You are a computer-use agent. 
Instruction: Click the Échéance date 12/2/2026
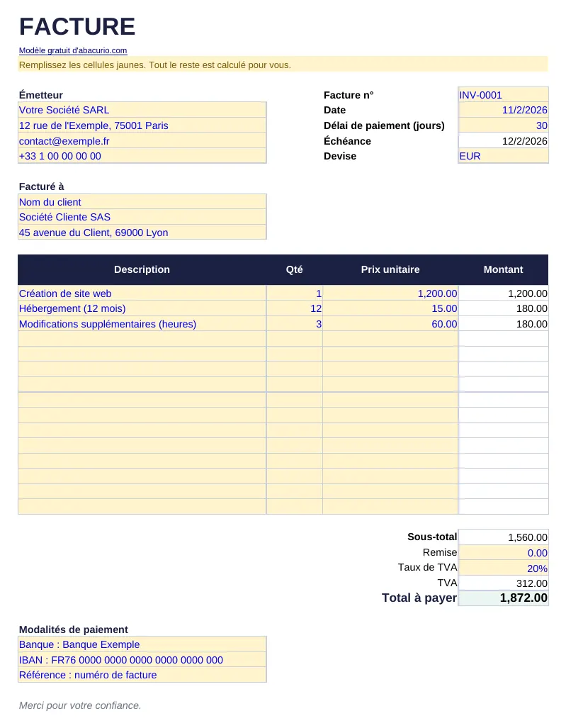[504, 140]
